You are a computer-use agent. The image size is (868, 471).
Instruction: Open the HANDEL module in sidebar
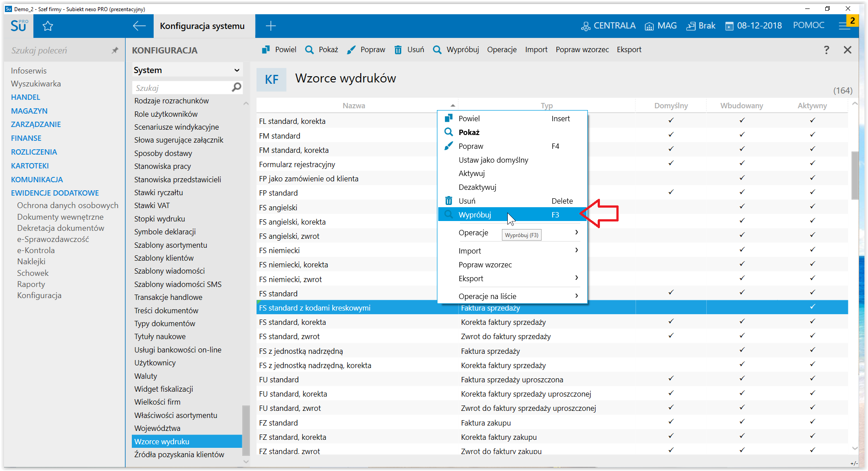coord(25,97)
